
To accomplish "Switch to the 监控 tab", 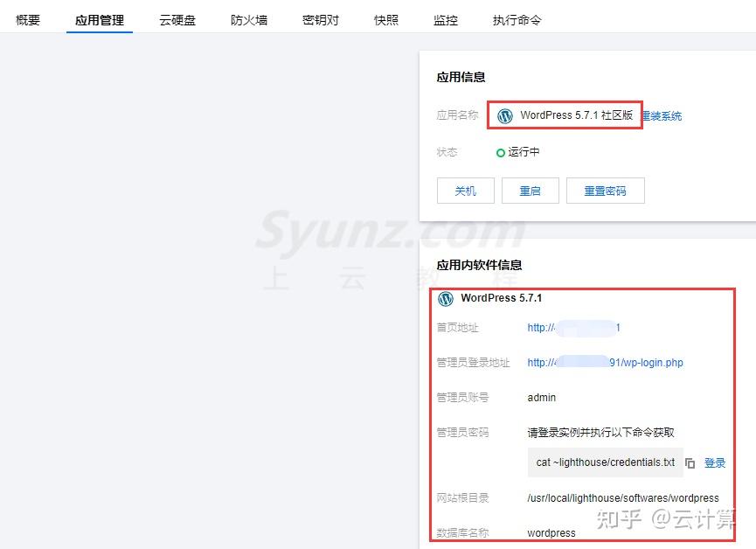I will click(x=446, y=20).
